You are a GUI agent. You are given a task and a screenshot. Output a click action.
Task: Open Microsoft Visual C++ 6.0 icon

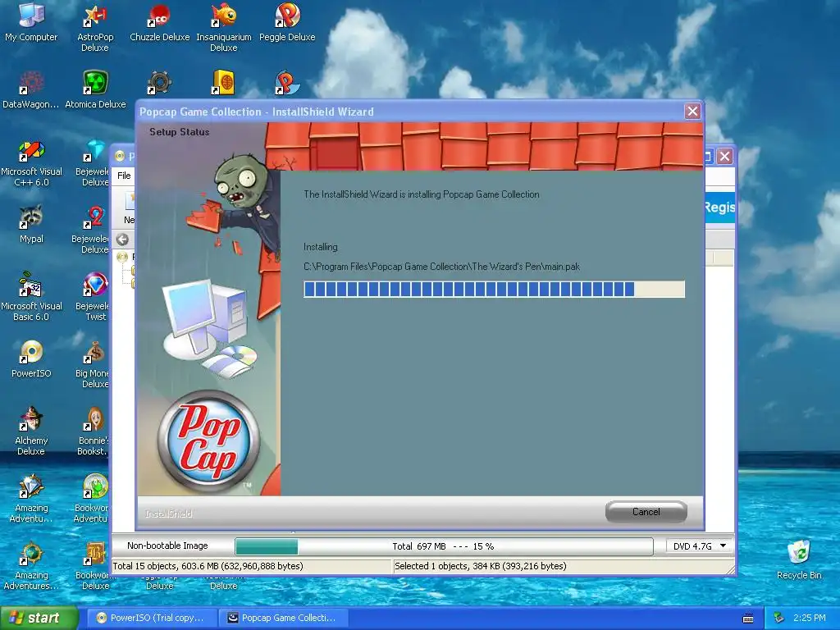click(31, 163)
